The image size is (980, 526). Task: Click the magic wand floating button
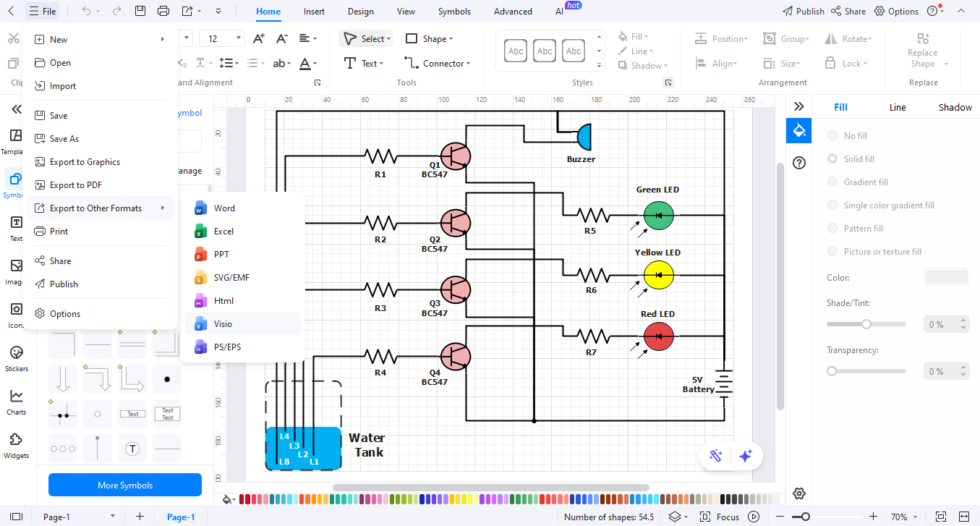[716, 456]
